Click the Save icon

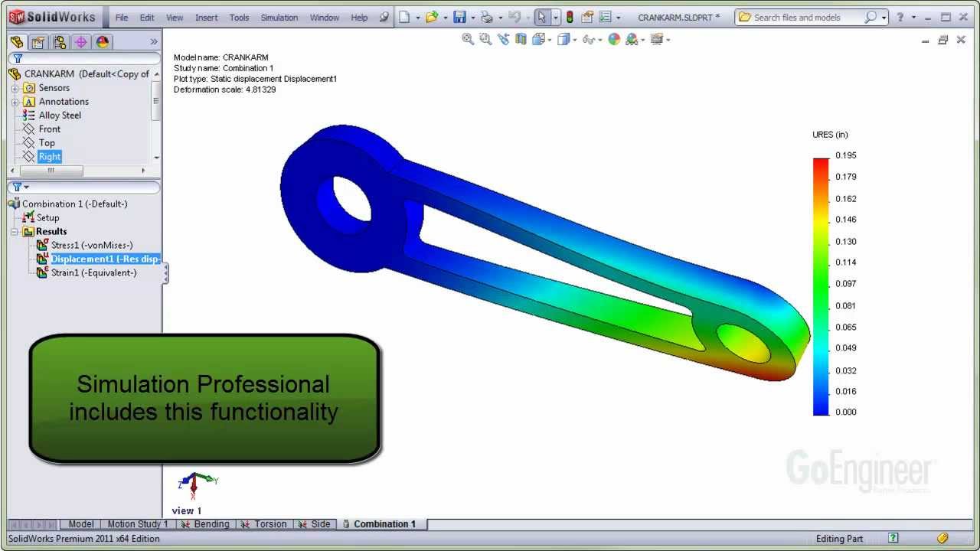coord(459,17)
